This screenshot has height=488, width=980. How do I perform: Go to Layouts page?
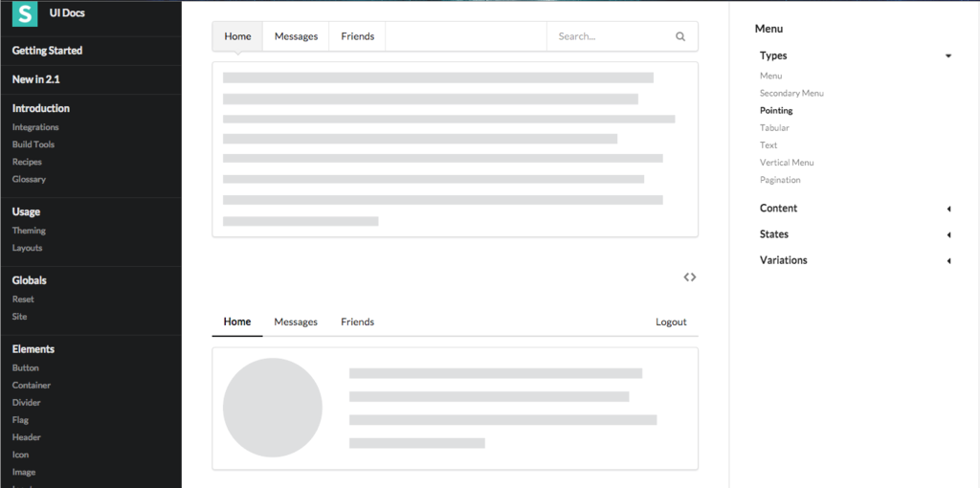pos(28,248)
